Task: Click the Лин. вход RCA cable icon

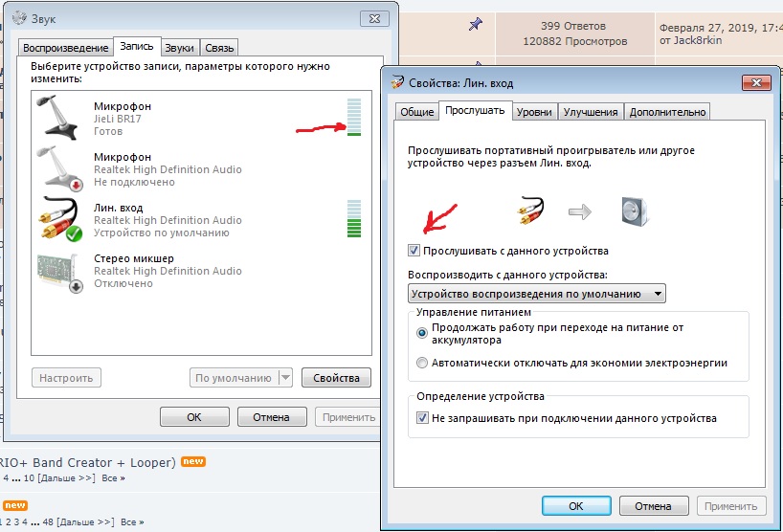Action: [60, 219]
